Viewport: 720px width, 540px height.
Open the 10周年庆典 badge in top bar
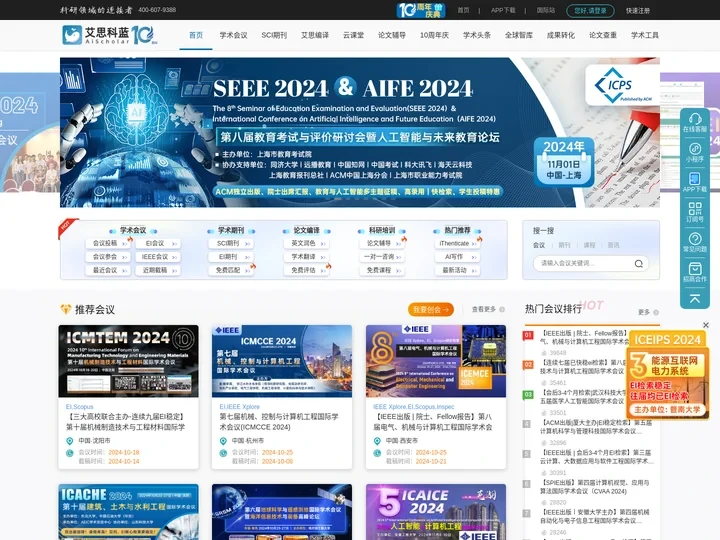point(421,10)
